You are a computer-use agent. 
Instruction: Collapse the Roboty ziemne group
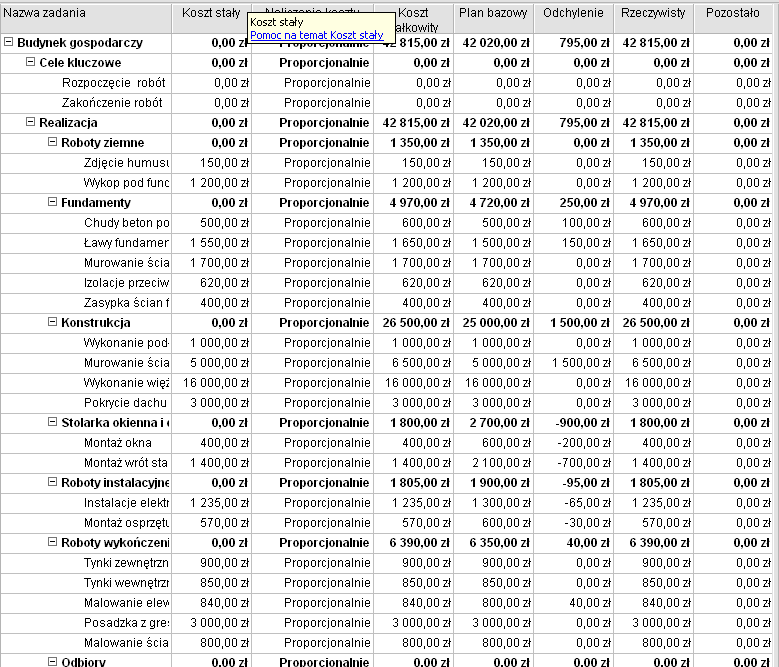(x=52, y=142)
